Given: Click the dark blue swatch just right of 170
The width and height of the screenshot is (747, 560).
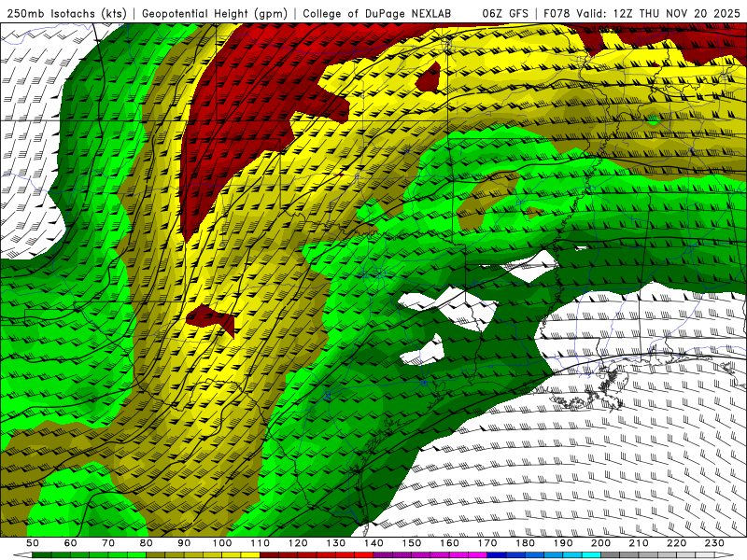Looking at the screenshot, I should pyautogui.click(x=497, y=555).
